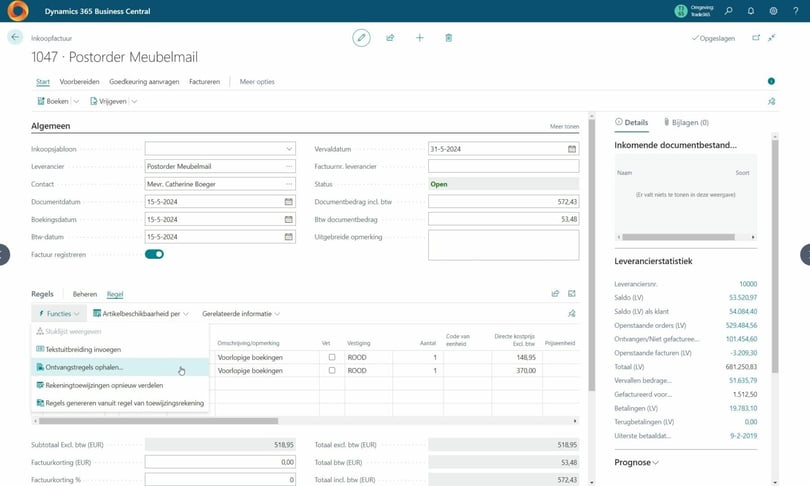Check Vet box for 370,00 row

tap(332, 370)
